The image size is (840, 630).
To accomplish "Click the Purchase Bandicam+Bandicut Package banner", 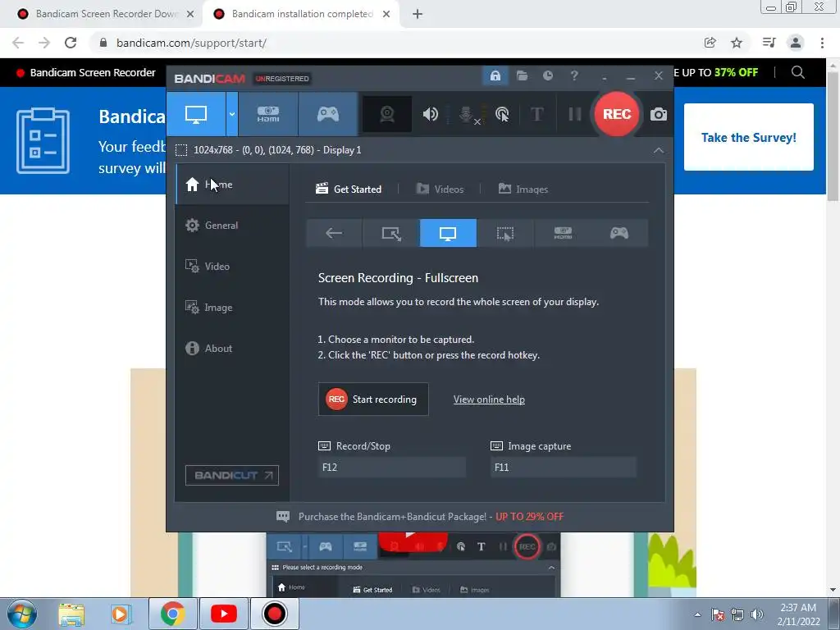I will pyautogui.click(x=420, y=517).
